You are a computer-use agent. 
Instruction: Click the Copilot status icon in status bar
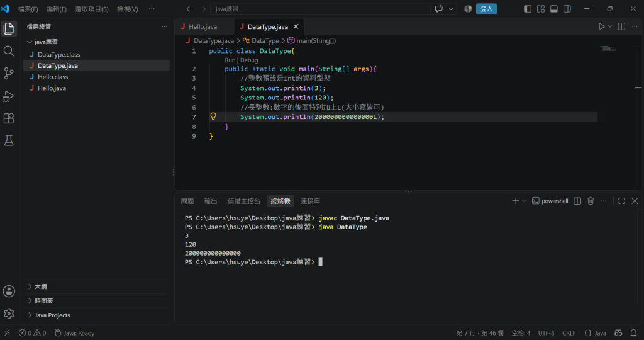[618, 333]
